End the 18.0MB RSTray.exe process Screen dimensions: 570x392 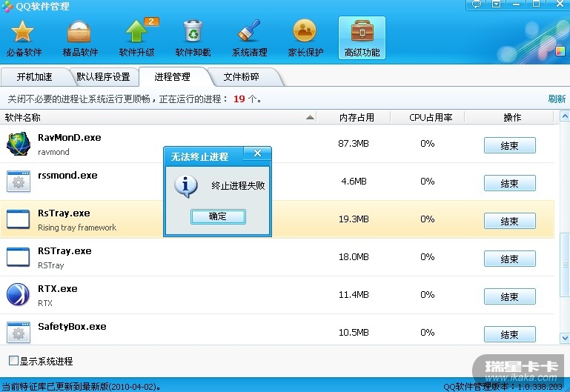click(x=510, y=259)
